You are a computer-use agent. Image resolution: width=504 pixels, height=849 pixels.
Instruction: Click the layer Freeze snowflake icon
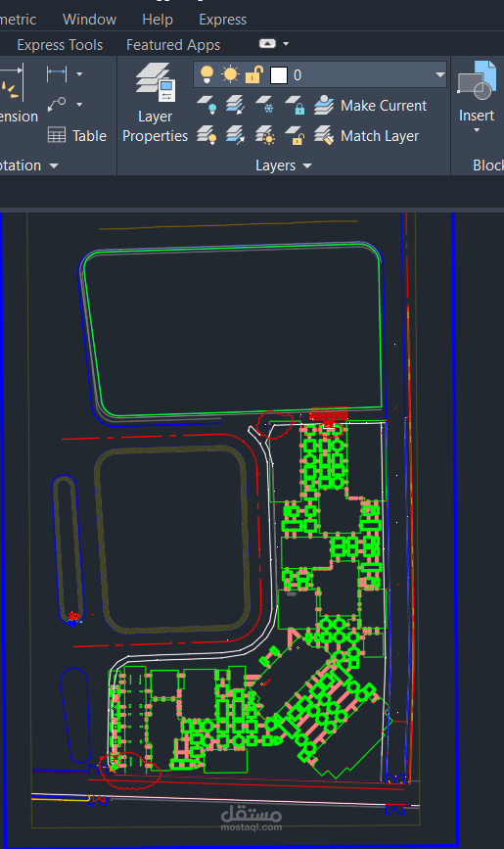point(264,105)
